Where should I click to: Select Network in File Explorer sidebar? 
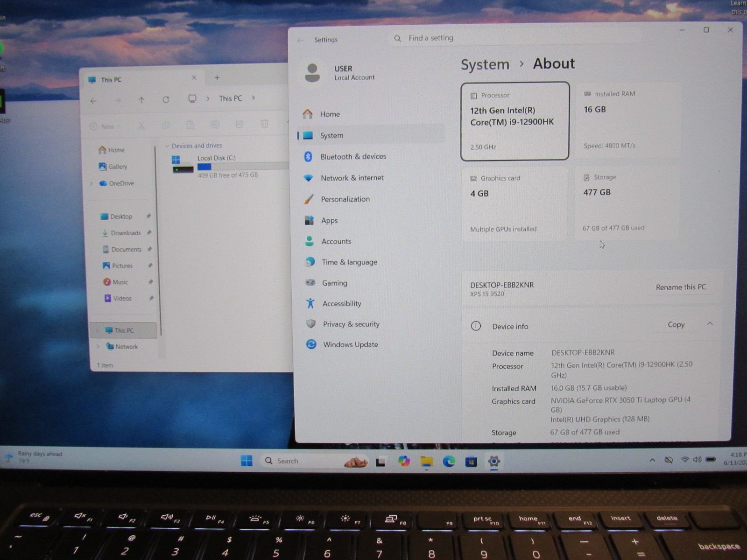coord(122,347)
